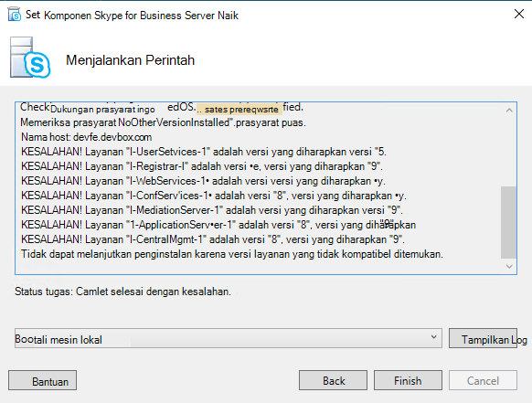This screenshot has height=403, width=532.
Task: Click the Nama host devfe.devbox.com line
Action: [x=86, y=137]
